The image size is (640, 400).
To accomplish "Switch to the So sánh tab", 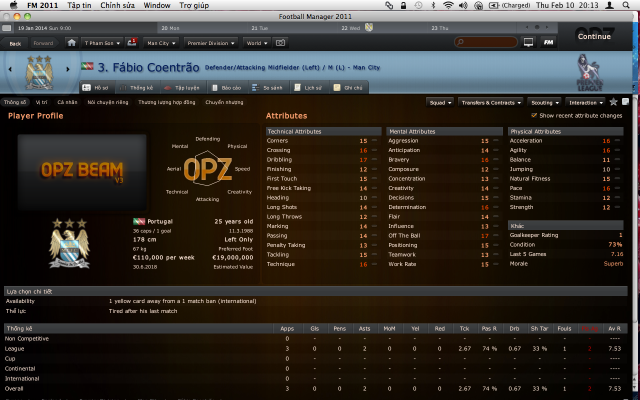I will 267,88.
